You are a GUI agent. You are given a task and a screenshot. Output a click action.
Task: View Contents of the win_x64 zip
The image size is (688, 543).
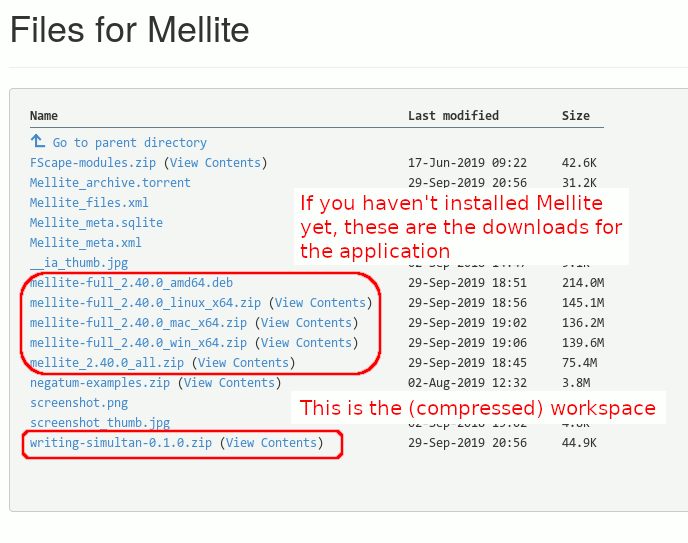(306, 343)
